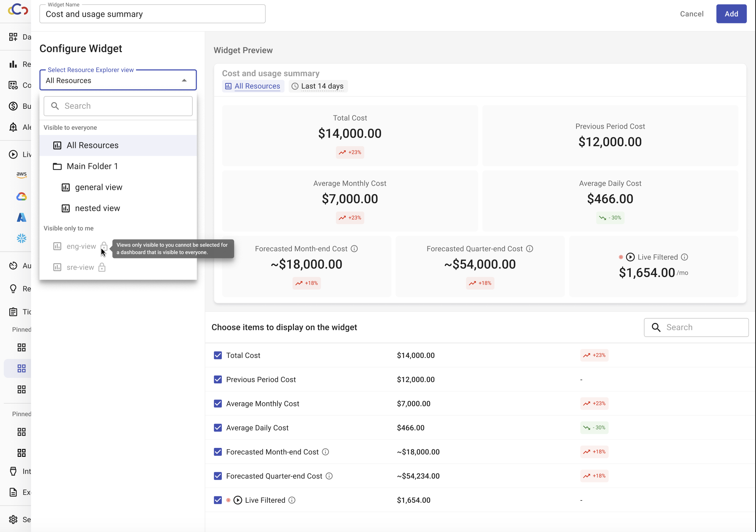The image size is (756, 532).
Task: Select the Google Cloud provider icon
Action: pos(22,196)
